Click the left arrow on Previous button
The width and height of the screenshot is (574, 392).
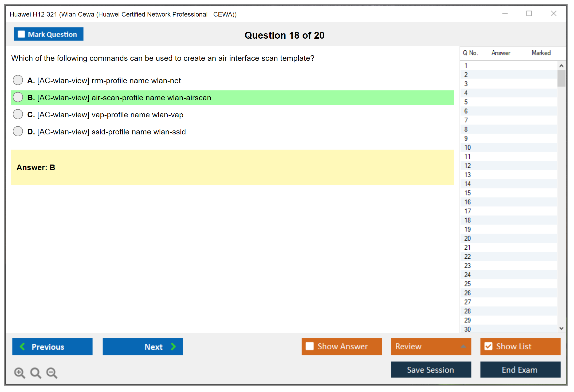pyautogui.click(x=22, y=346)
